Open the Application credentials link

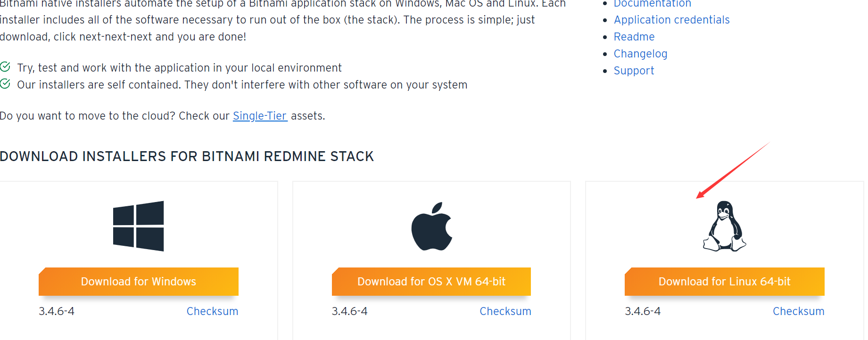tap(671, 20)
